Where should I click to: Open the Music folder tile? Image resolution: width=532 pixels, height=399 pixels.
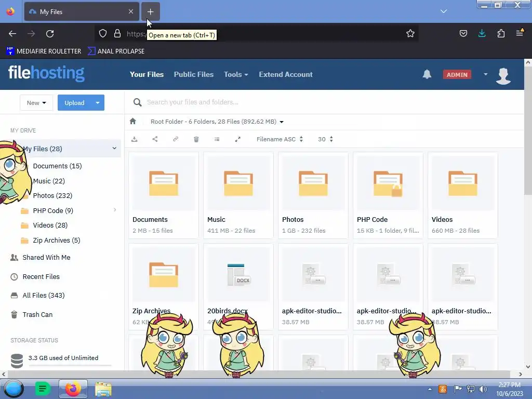coord(238,195)
